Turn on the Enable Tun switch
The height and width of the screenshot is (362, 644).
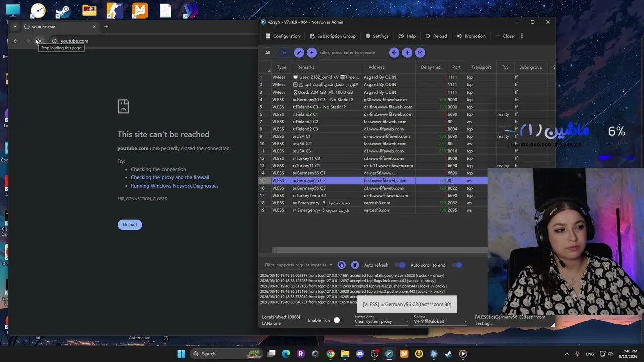[337, 320]
